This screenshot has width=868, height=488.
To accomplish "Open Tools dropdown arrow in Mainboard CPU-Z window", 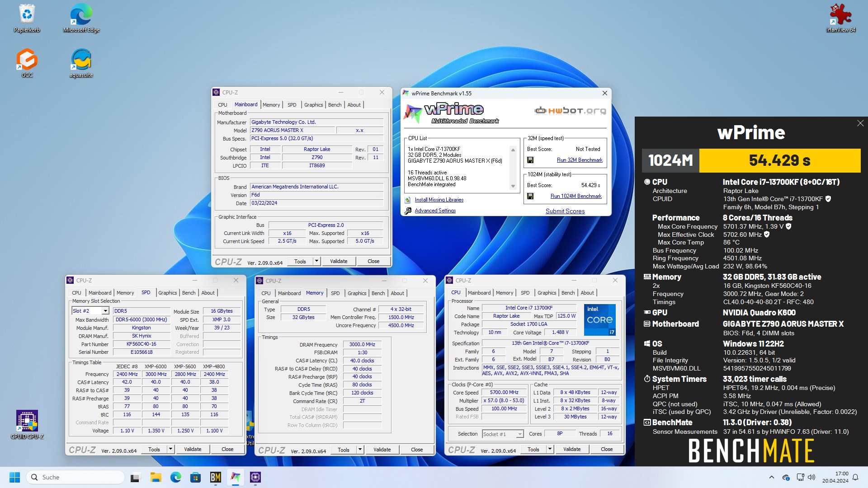I will 316,261.
